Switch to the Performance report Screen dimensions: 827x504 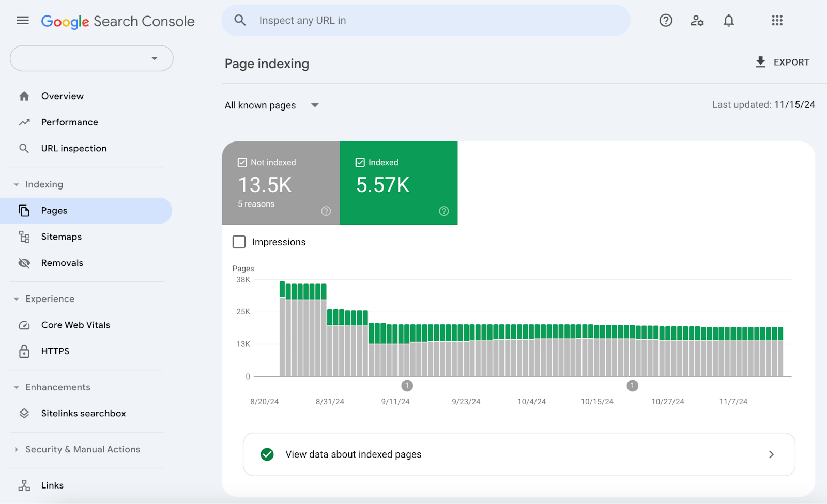pos(69,122)
